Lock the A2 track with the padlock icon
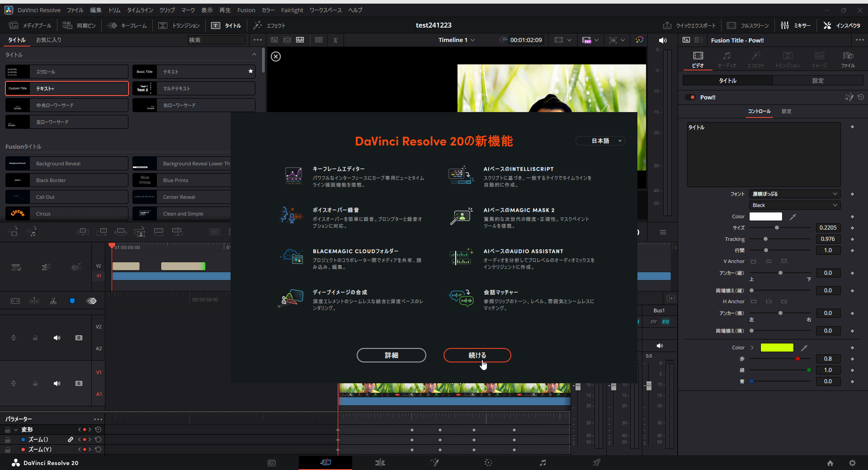This screenshot has width=868, height=470. coord(35,338)
